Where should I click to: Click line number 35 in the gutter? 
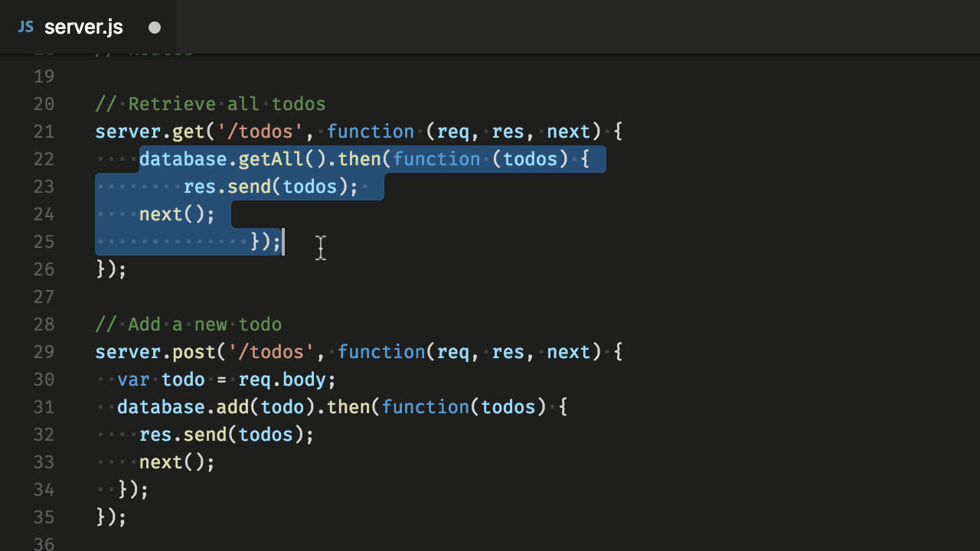44,517
